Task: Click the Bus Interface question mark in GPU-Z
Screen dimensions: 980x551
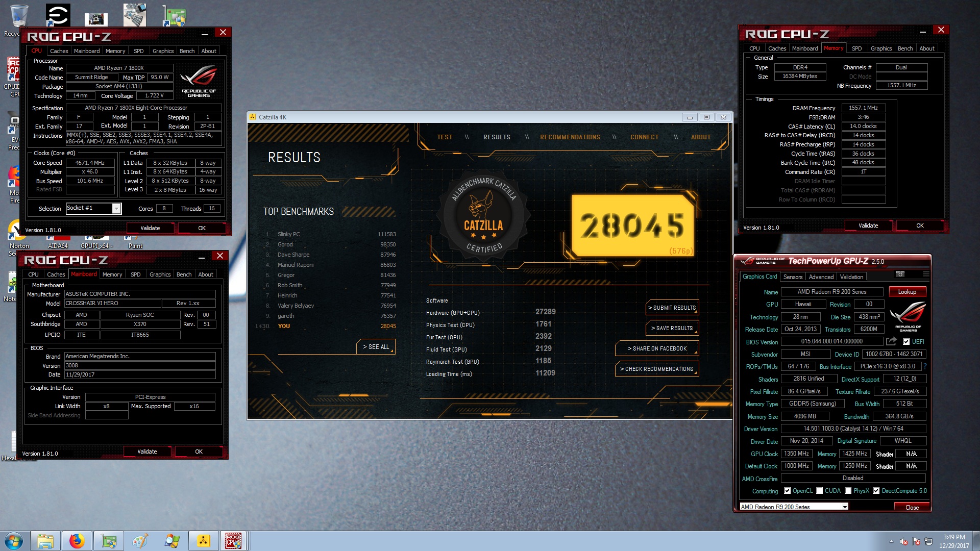Action: [925, 366]
